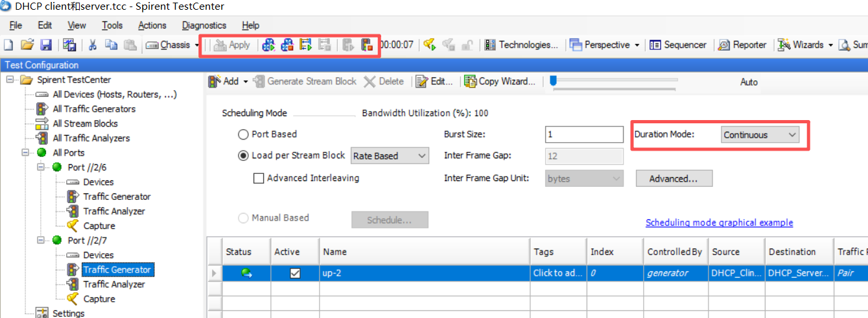
Task: Open the Duration Mode Continuous dropdown
Action: [760, 134]
